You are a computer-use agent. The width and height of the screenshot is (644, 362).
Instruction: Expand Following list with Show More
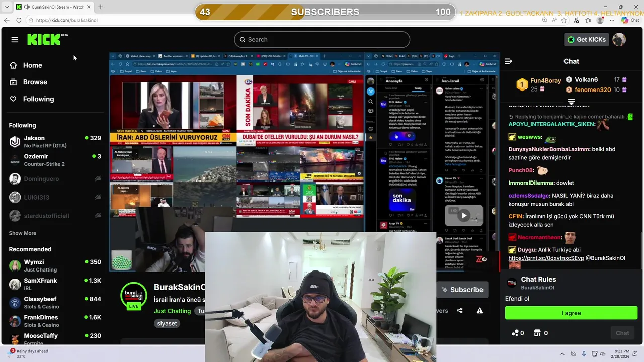click(22, 233)
